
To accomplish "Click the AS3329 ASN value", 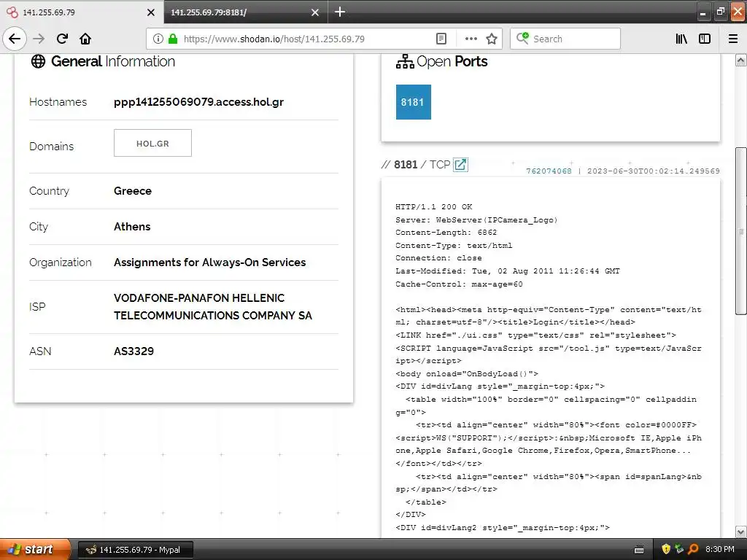I will (134, 351).
